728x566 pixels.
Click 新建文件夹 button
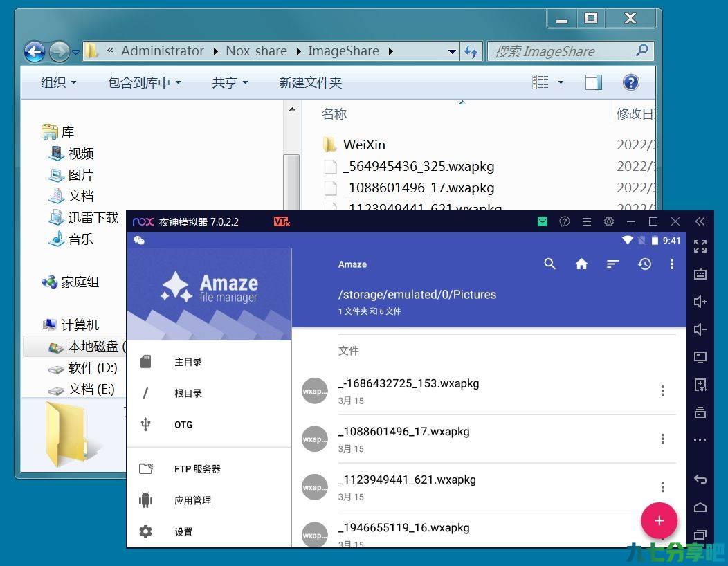point(310,82)
